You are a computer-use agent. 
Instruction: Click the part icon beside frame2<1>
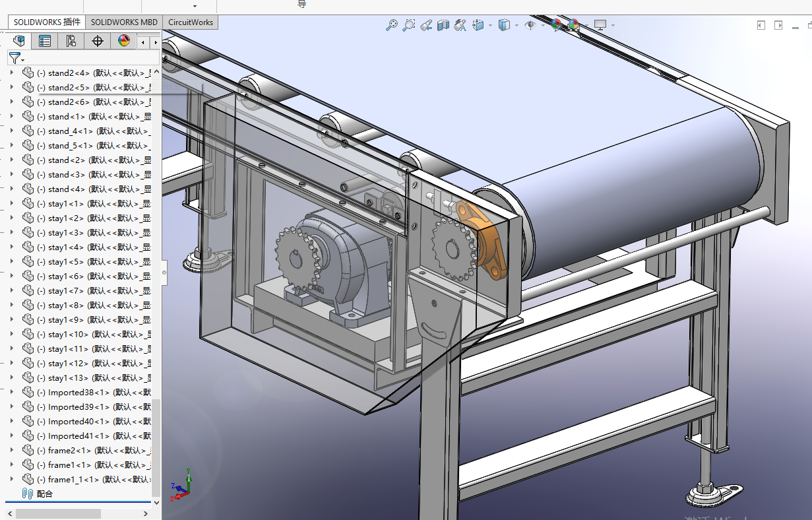click(x=28, y=450)
